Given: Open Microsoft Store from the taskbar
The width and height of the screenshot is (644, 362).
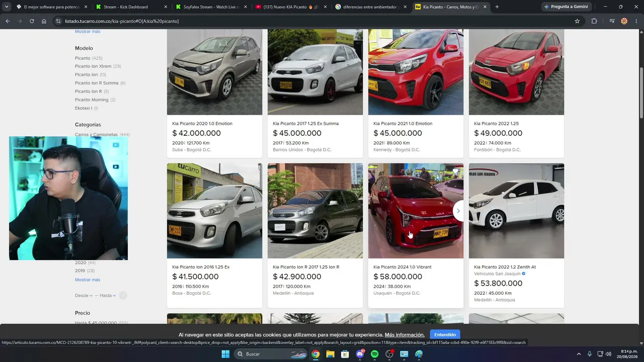Looking at the screenshot, I should coord(345,354).
